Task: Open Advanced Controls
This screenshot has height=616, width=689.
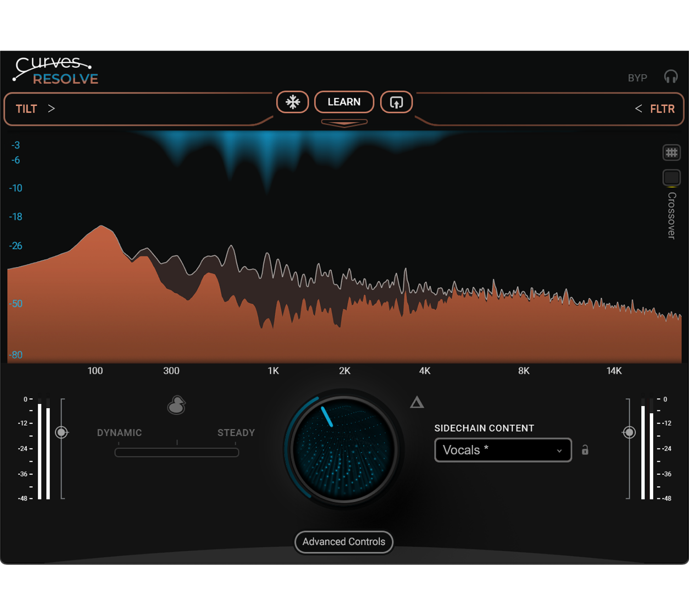Action: (344, 542)
